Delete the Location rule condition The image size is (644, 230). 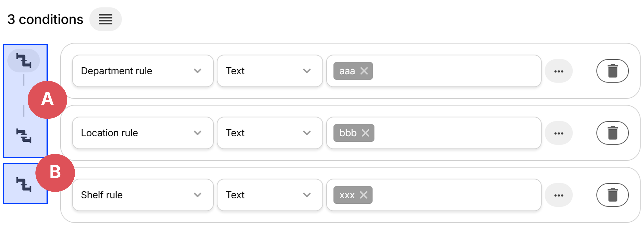(612, 133)
